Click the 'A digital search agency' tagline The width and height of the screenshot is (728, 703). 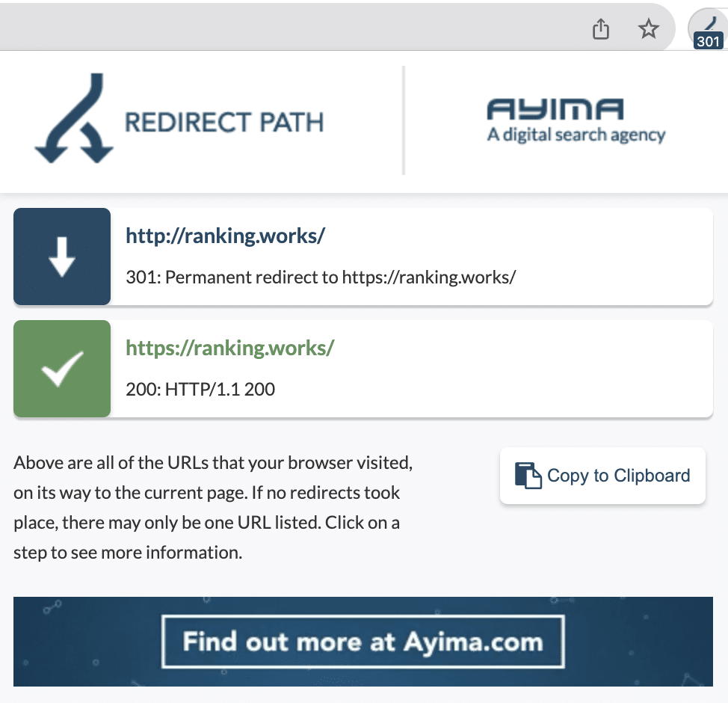point(576,135)
